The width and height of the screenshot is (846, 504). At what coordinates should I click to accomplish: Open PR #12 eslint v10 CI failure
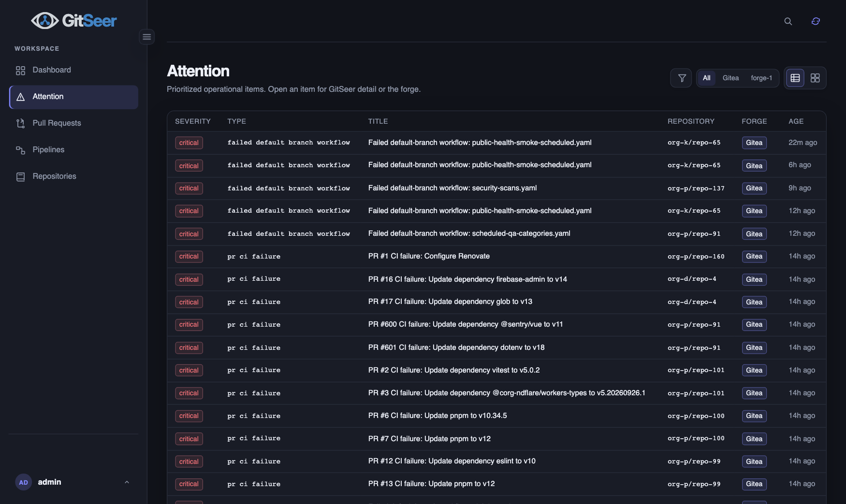click(x=452, y=461)
